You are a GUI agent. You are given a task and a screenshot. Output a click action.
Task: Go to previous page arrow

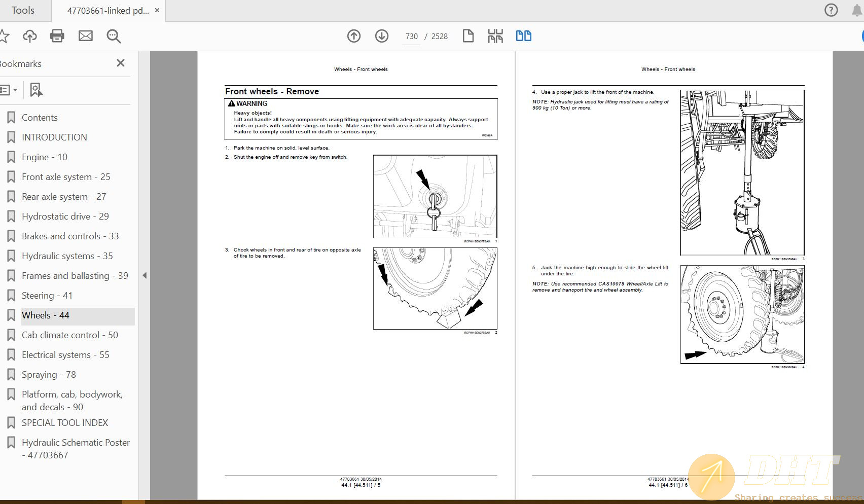pos(354,36)
